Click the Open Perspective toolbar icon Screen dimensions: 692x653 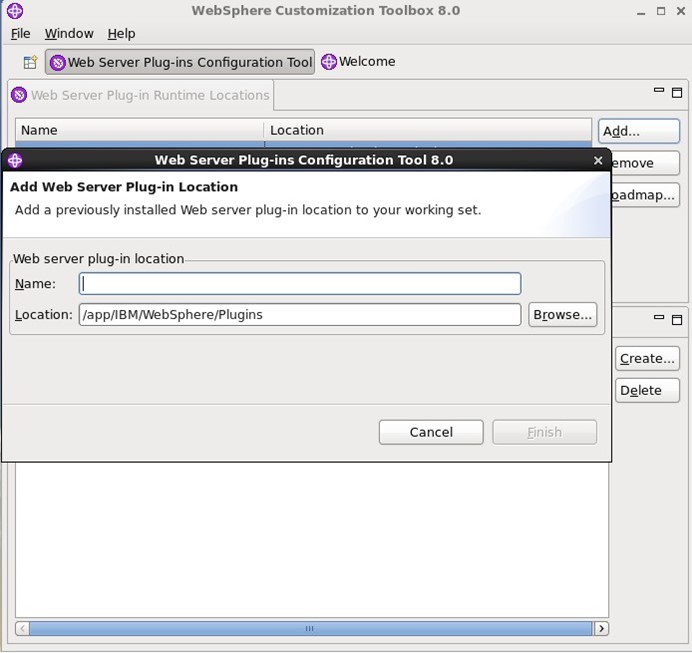tap(30, 62)
